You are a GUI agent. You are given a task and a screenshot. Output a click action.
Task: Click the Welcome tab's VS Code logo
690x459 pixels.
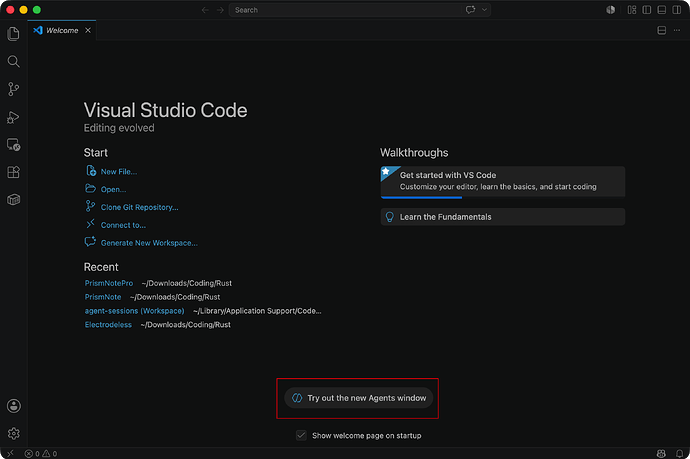click(38, 30)
